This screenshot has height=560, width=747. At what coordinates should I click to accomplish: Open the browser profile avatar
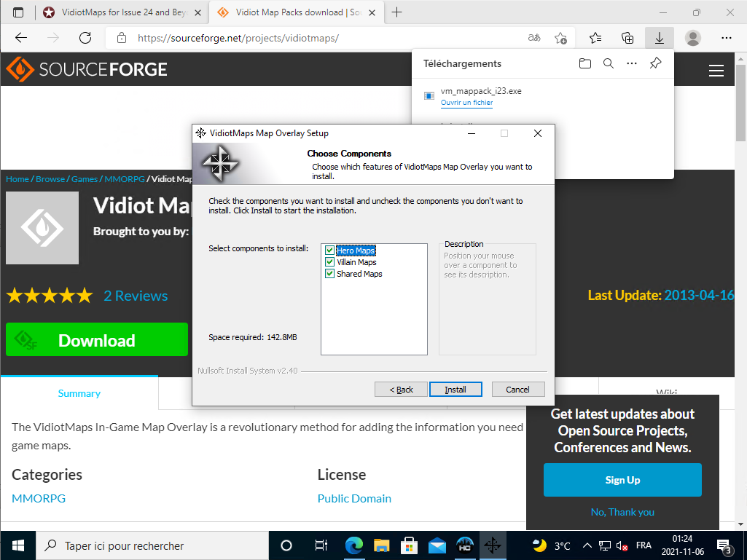coord(692,38)
